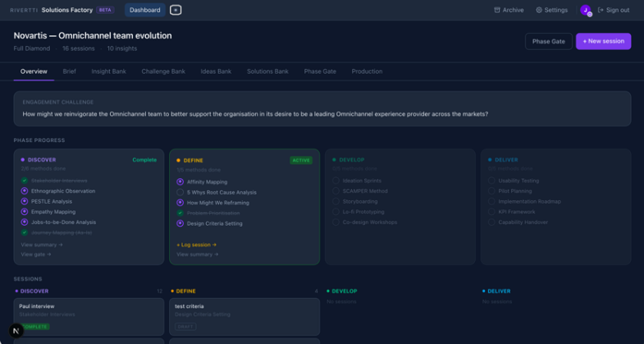Select the Jobs-to-be-Done Analysis radio circle
Screen dimensions: 644x344
(25, 222)
